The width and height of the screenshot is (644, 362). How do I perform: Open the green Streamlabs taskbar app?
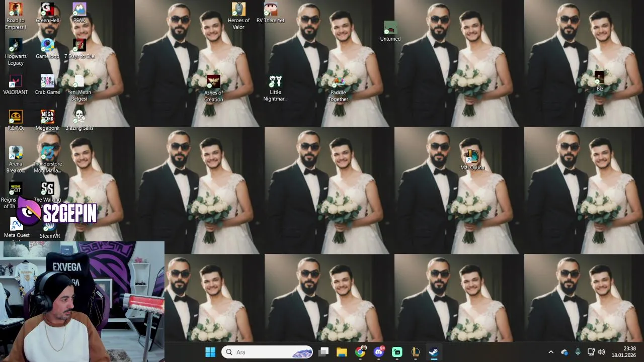[x=397, y=352]
